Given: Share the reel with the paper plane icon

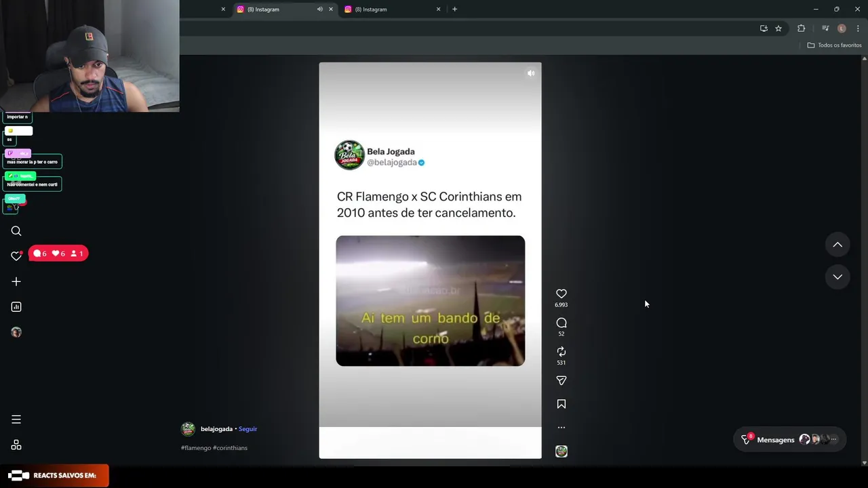Looking at the screenshot, I should click(561, 380).
